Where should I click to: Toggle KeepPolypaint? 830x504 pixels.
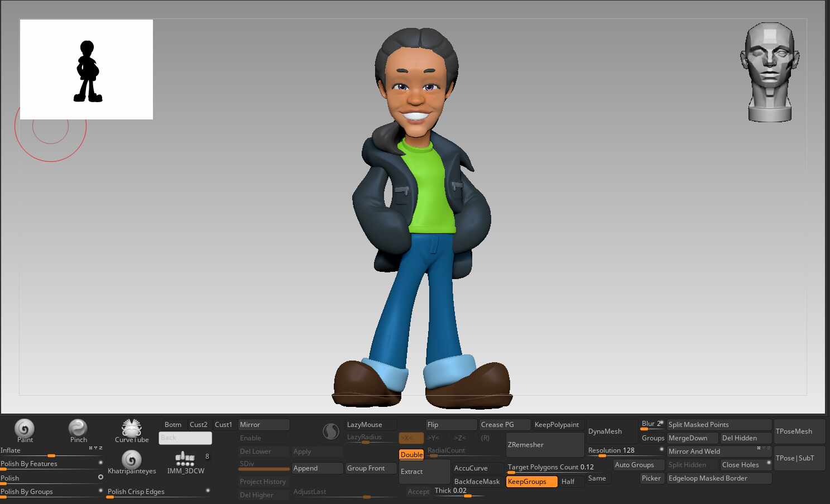click(557, 425)
